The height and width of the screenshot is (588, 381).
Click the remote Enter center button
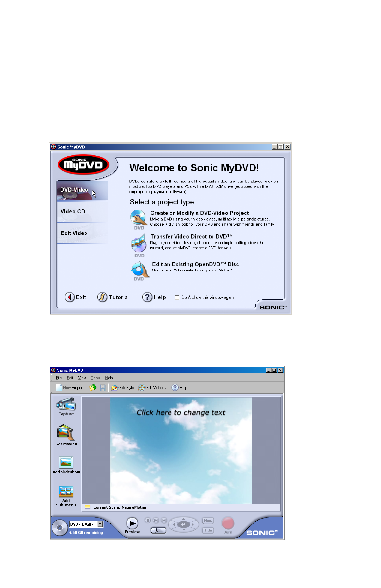coord(183,524)
